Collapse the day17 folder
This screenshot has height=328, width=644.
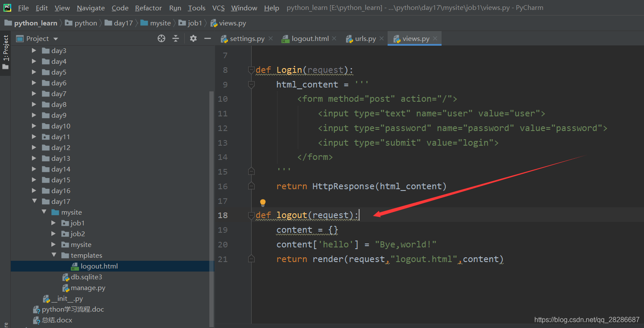[x=34, y=201]
